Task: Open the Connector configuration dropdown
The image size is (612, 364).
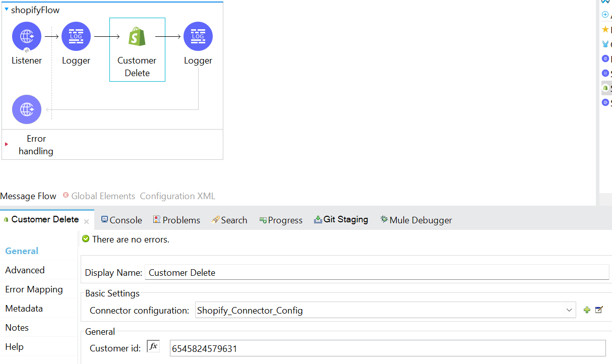Action: tap(569, 310)
